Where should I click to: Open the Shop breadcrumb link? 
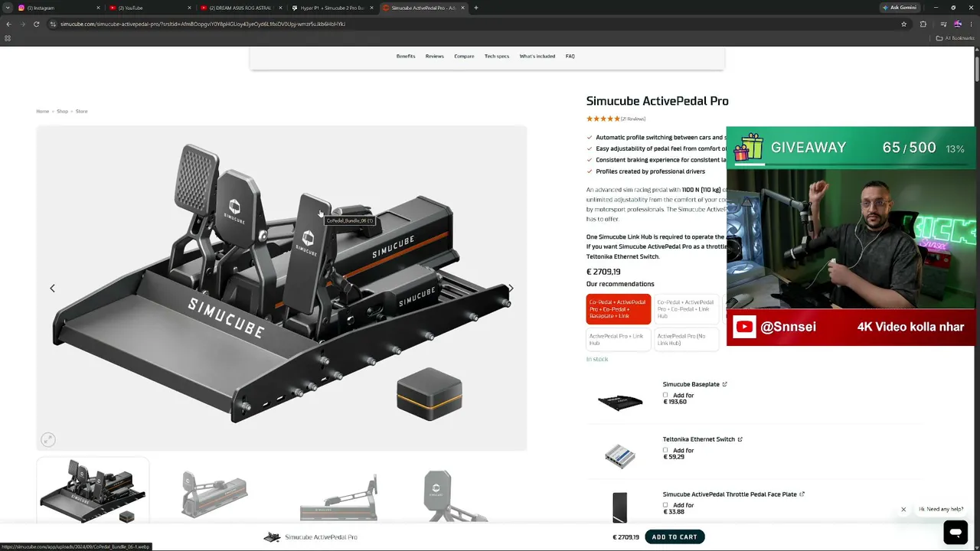(x=62, y=112)
